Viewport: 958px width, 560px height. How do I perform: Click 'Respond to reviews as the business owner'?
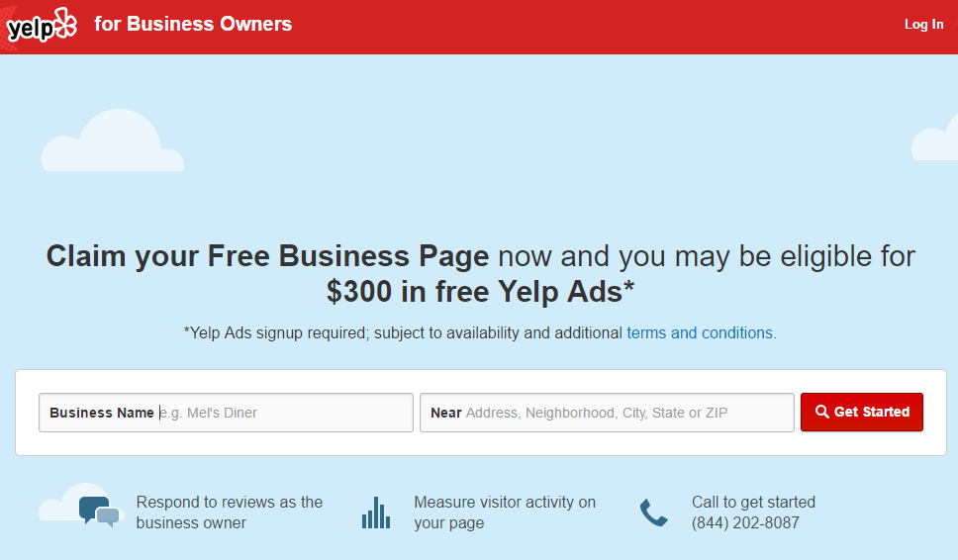pos(230,513)
